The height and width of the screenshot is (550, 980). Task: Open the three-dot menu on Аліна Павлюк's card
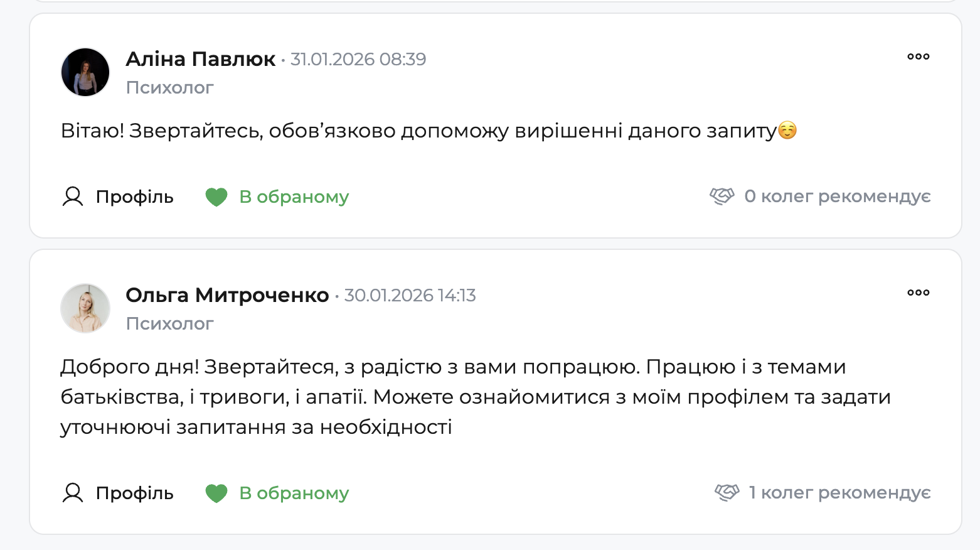[x=919, y=57]
